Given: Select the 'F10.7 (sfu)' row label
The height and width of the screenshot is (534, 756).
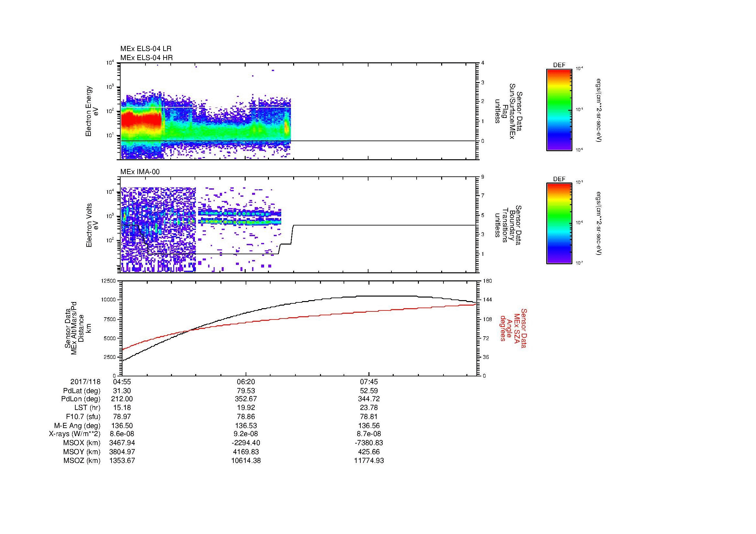Looking at the screenshot, I should point(83,416).
